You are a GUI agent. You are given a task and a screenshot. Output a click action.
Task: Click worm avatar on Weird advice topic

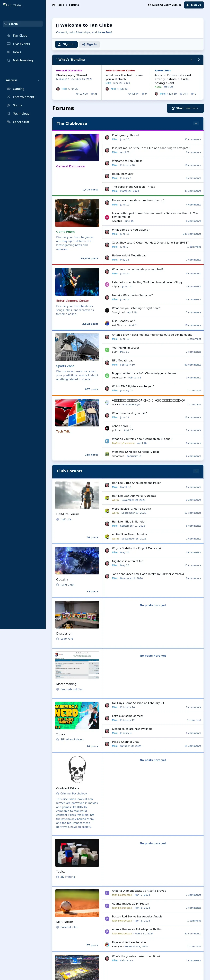point(107,511)
